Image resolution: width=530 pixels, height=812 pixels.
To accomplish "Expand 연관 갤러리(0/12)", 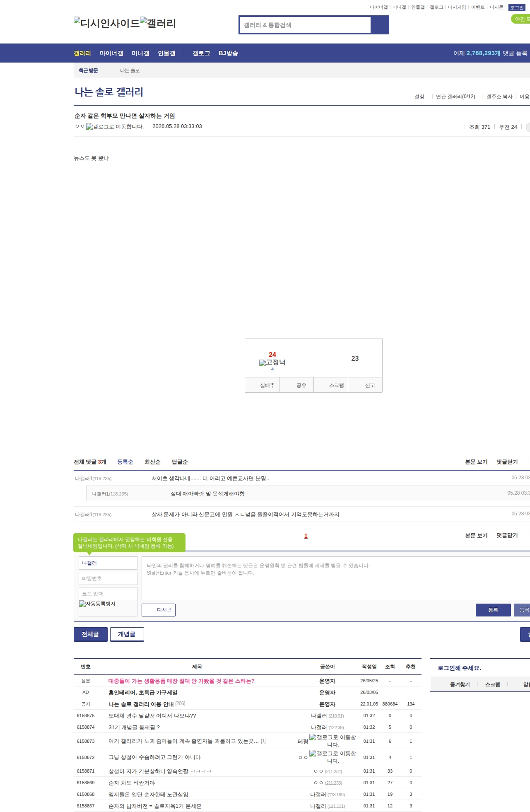I will pos(455,97).
